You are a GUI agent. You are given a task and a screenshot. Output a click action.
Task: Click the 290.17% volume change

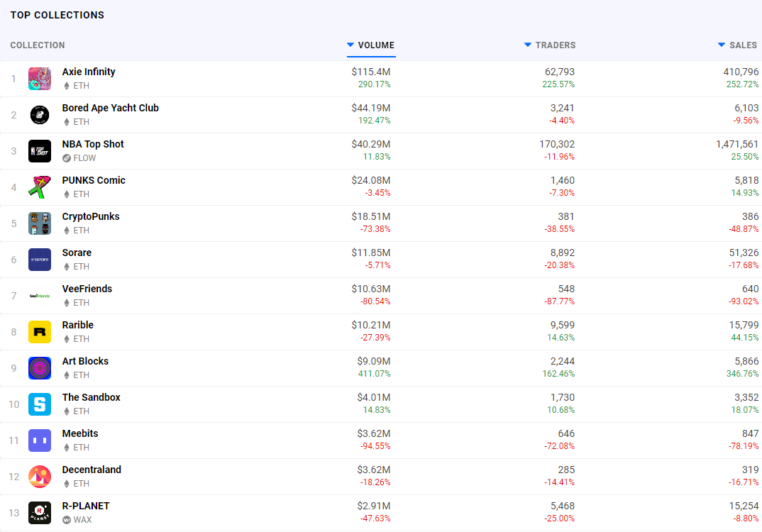point(374,84)
